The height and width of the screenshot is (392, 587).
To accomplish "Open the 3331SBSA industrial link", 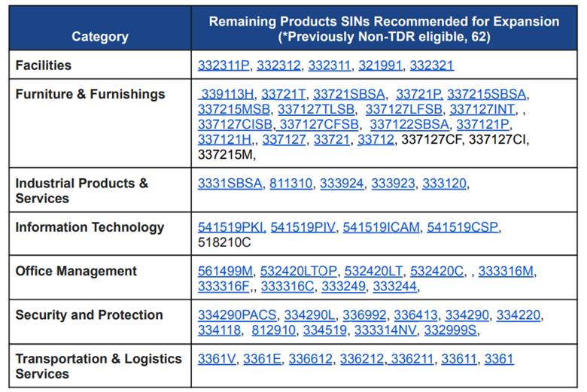I will [229, 183].
